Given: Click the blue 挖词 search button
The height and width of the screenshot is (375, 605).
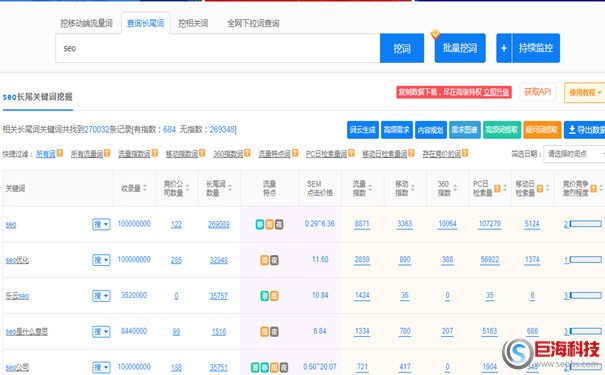Looking at the screenshot, I should click(x=402, y=48).
